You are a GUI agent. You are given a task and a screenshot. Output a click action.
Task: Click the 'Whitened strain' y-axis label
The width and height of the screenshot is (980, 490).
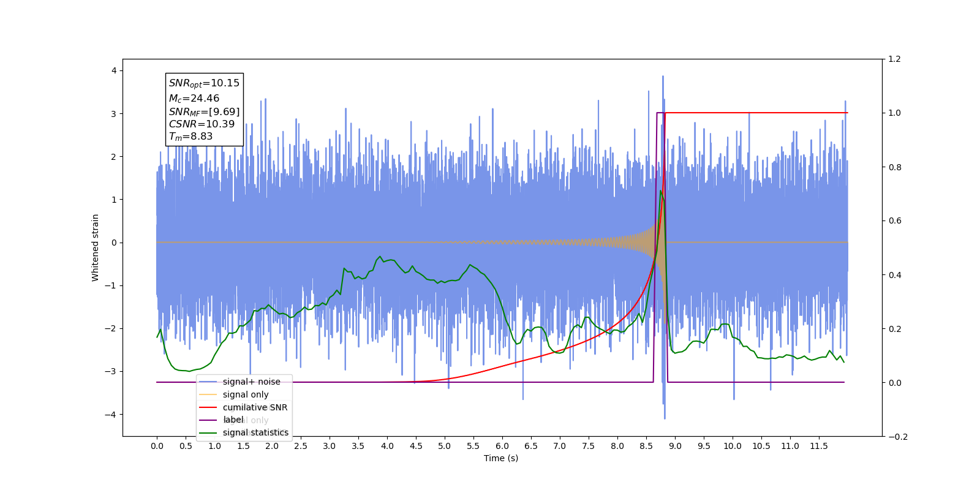click(x=95, y=247)
